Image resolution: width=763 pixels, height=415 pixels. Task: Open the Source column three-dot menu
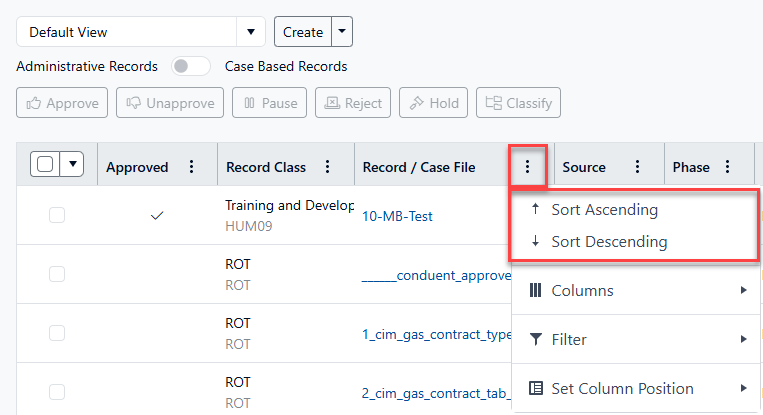(x=637, y=167)
